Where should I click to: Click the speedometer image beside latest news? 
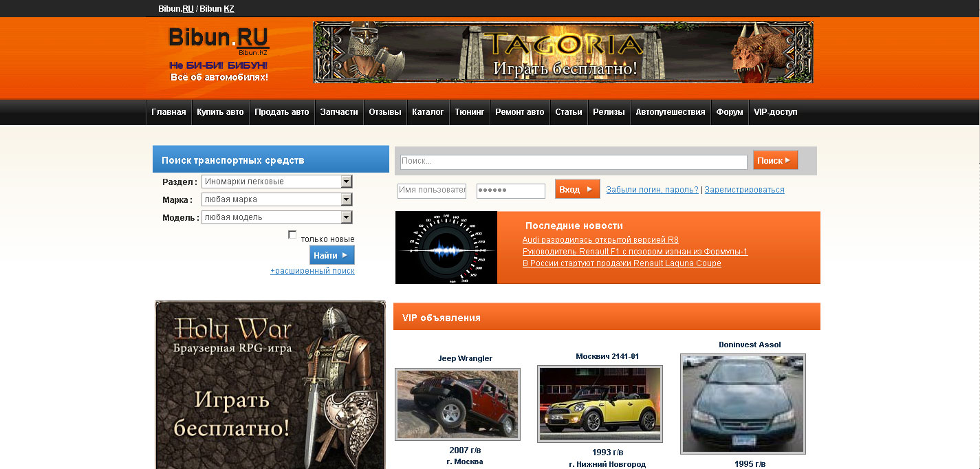(446, 248)
